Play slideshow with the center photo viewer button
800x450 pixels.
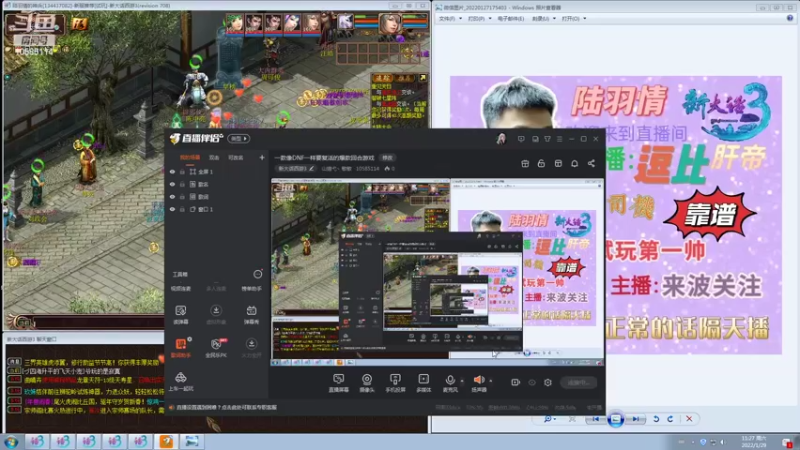[615, 419]
